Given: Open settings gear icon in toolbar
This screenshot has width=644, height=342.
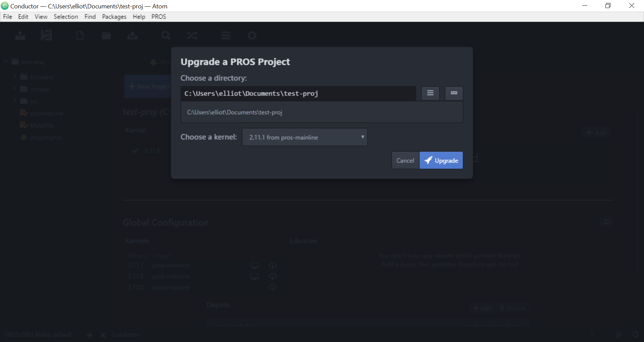Looking at the screenshot, I should pos(252,35).
